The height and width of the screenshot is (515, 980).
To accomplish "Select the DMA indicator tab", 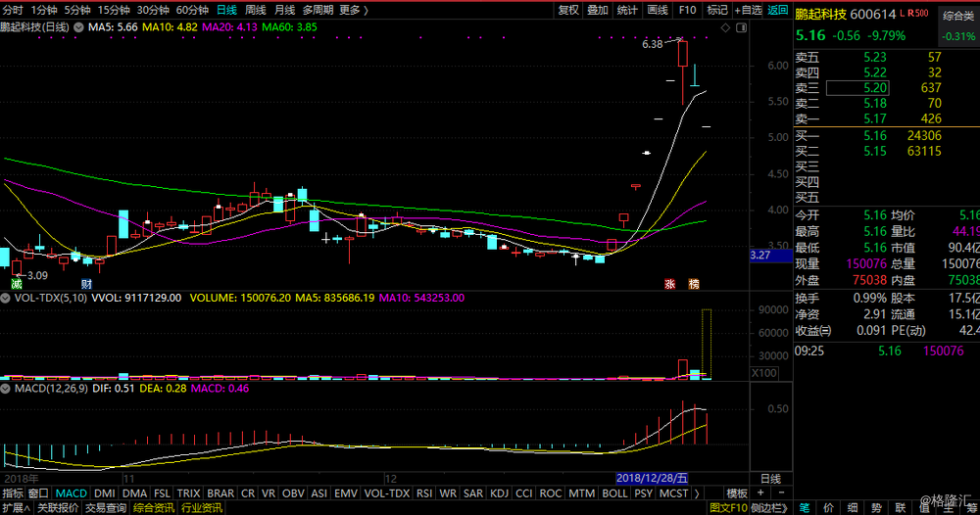I will click(x=134, y=493).
